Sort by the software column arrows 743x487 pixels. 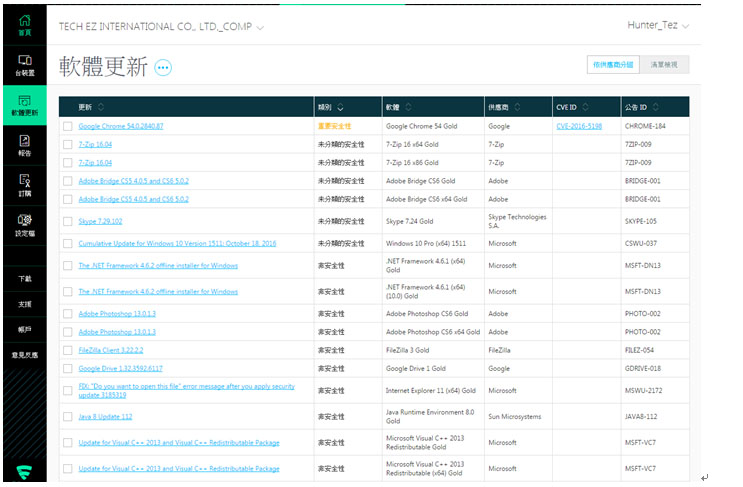coord(408,107)
